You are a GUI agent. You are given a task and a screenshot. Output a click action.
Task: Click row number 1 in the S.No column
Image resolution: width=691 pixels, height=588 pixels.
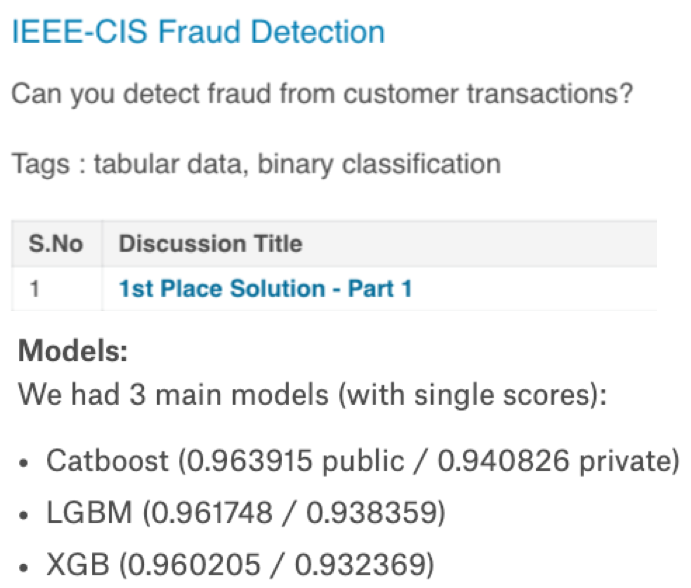pos(34,290)
